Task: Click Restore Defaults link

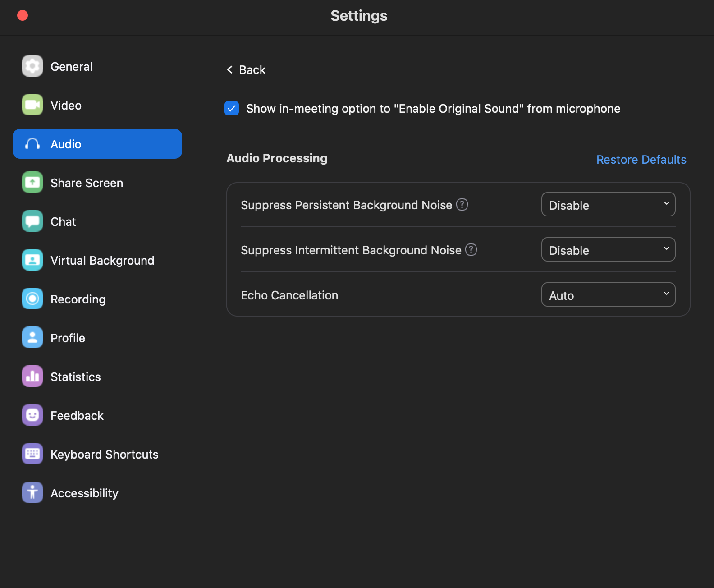Action: tap(641, 159)
